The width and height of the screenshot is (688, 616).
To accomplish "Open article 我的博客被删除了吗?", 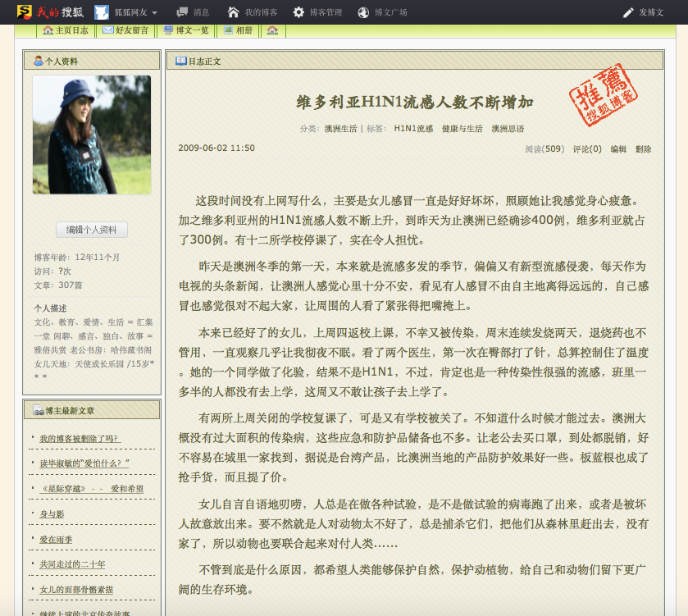I will pyautogui.click(x=79, y=438).
